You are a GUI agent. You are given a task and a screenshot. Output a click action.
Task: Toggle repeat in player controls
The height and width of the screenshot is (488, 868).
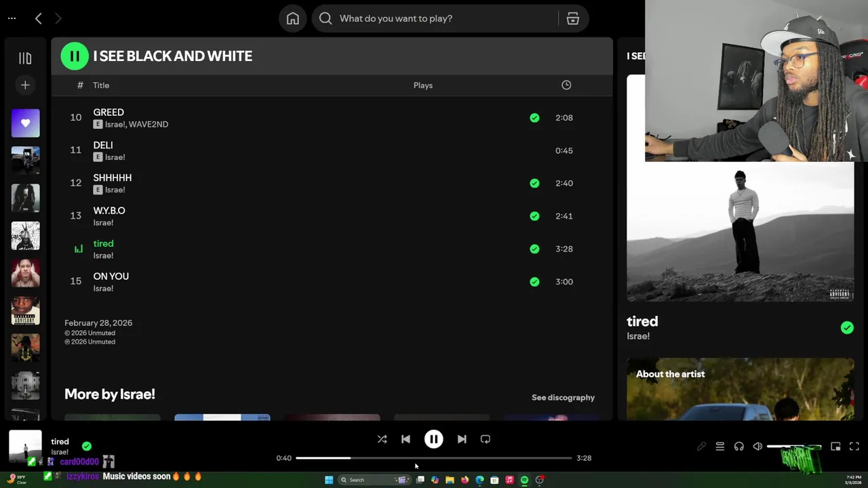(x=486, y=439)
